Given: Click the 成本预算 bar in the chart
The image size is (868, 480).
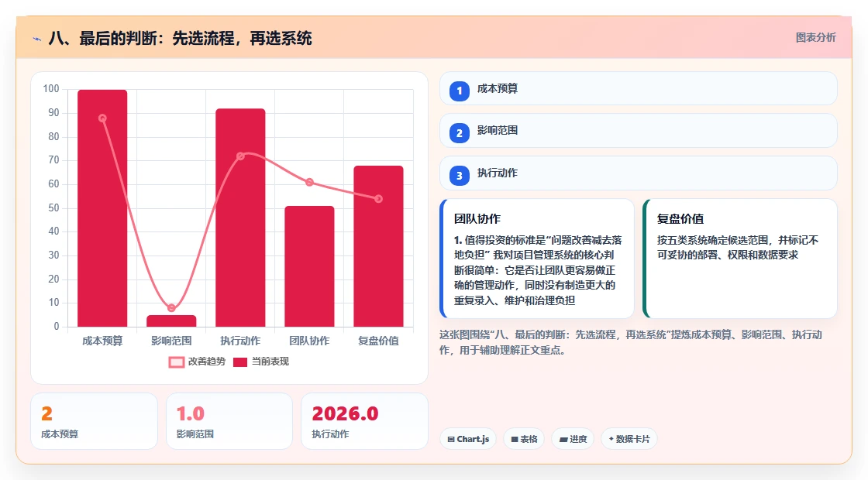Looking at the screenshot, I should (x=102, y=208).
